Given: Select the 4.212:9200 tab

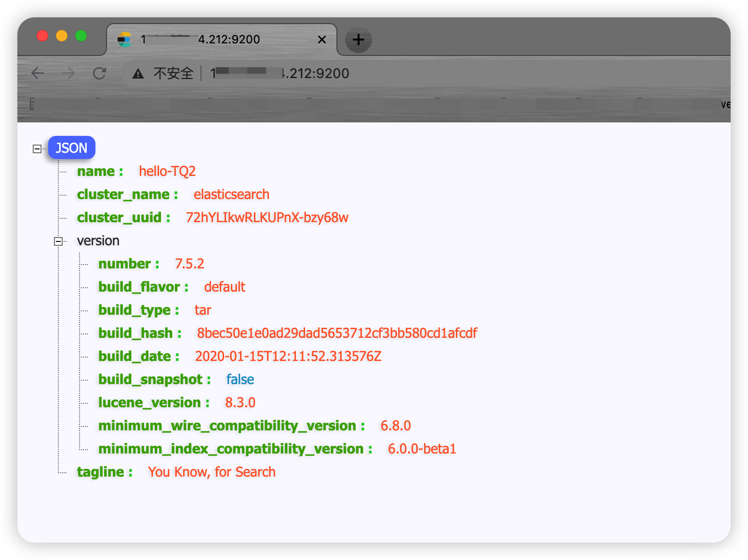Looking at the screenshot, I should [222, 40].
